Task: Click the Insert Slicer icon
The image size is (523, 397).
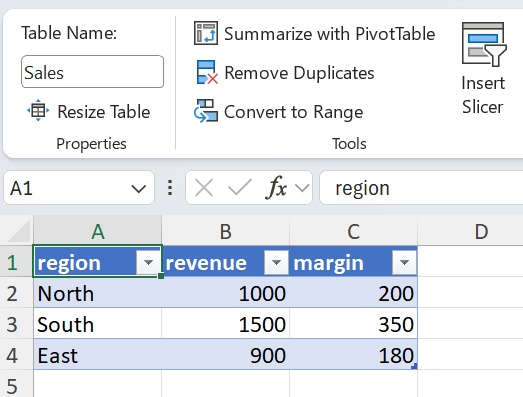Action: [x=484, y=44]
